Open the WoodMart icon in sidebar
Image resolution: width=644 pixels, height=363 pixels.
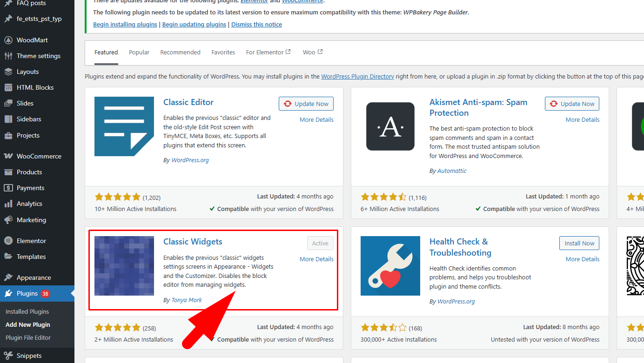coord(8,40)
